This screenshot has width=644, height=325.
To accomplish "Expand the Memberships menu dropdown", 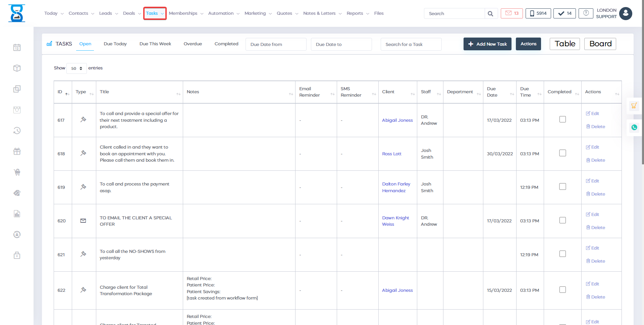I will coord(186,13).
